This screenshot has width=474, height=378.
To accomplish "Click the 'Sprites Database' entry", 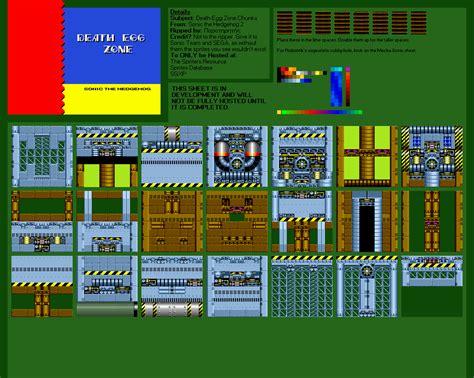I will tap(191, 68).
